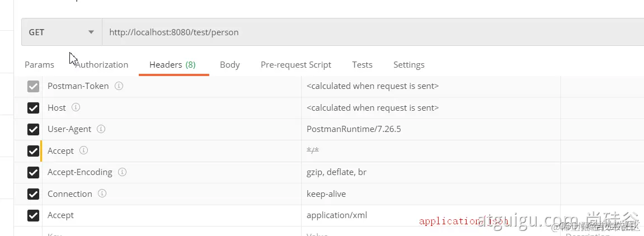Uncheck the Connection header checkbox
The image size is (644, 236).
point(34,194)
